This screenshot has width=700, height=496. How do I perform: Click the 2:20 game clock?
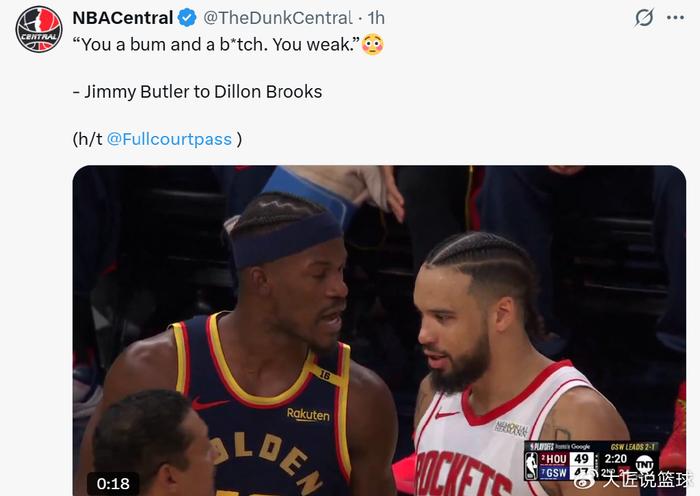coord(615,459)
